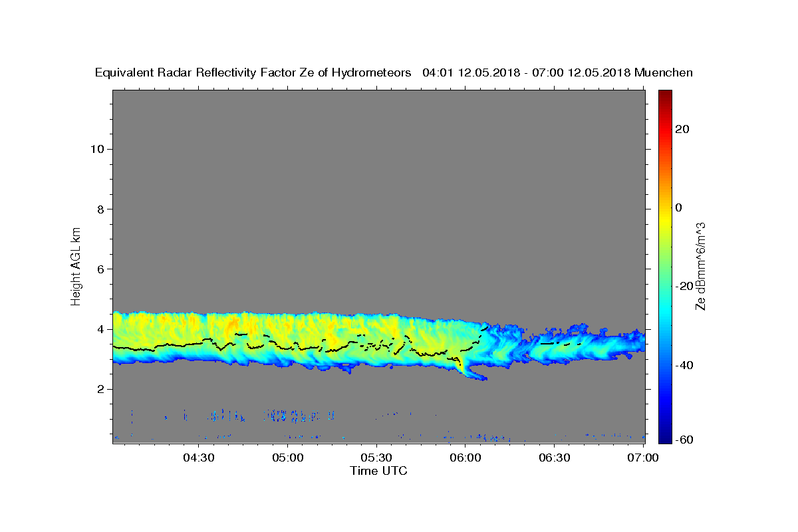Click the '06:00' time tick label
This screenshot has height=532, width=798.
point(465,458)
